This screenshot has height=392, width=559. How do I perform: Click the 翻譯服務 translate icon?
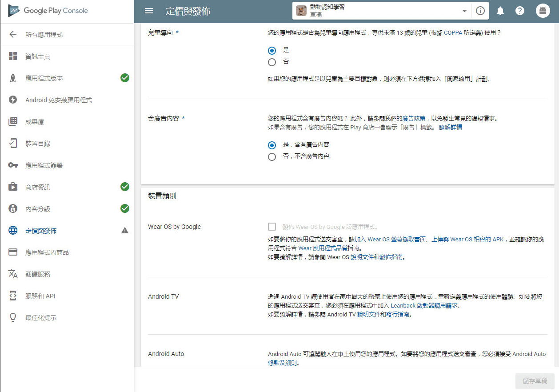coord(13,274)
